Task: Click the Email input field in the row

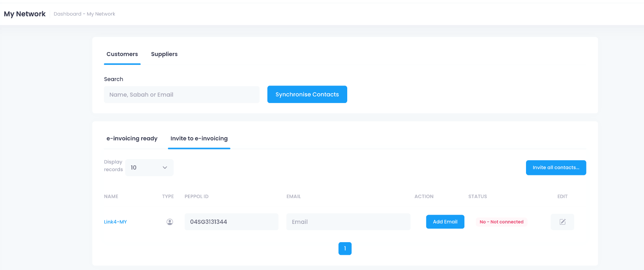Action: pyautogui.click(x=348, y=222)
